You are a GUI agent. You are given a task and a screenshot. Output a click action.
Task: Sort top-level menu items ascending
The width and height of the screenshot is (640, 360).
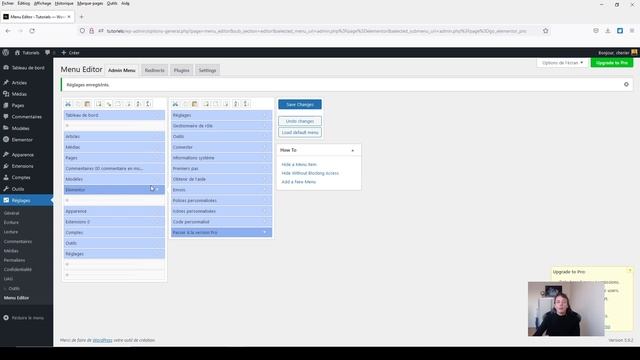pos(138,104)
